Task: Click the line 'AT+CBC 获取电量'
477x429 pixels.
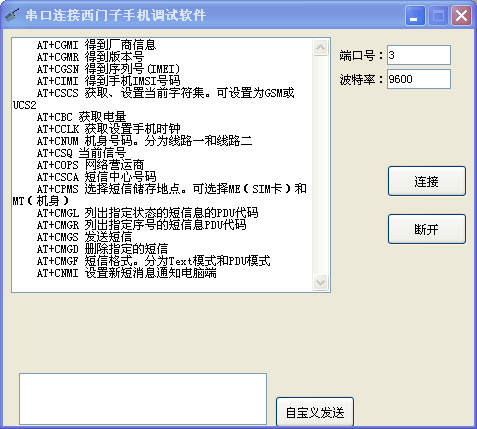Action: click(x=81, y=117)
